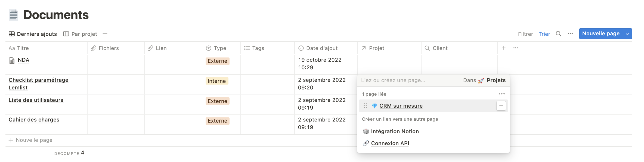Click the Trier sort button

coord(544,34)
